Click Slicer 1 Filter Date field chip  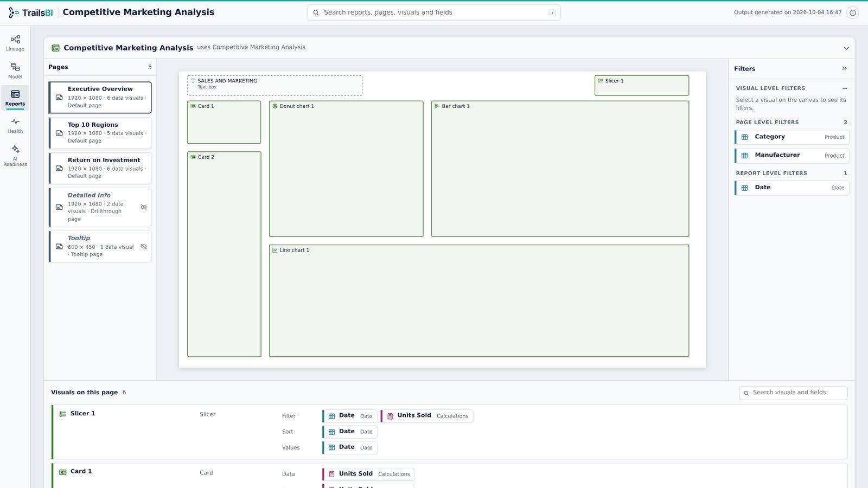(350, 416)
